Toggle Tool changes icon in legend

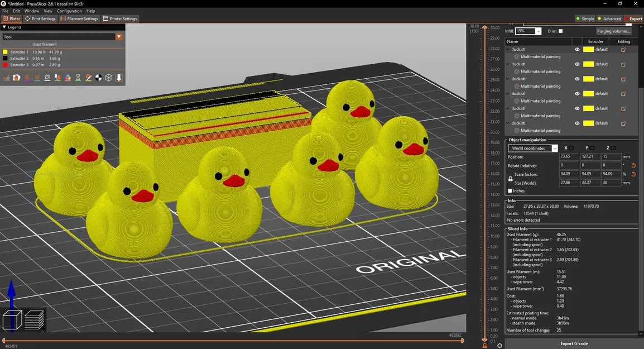click(x=58, y=78)
